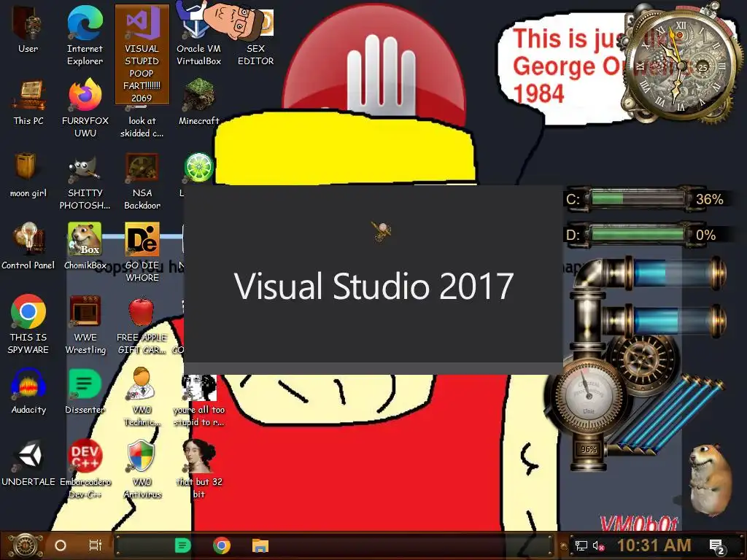Open Control Panel icon
This screenshot has height=560, width=747.
[28, 246]
